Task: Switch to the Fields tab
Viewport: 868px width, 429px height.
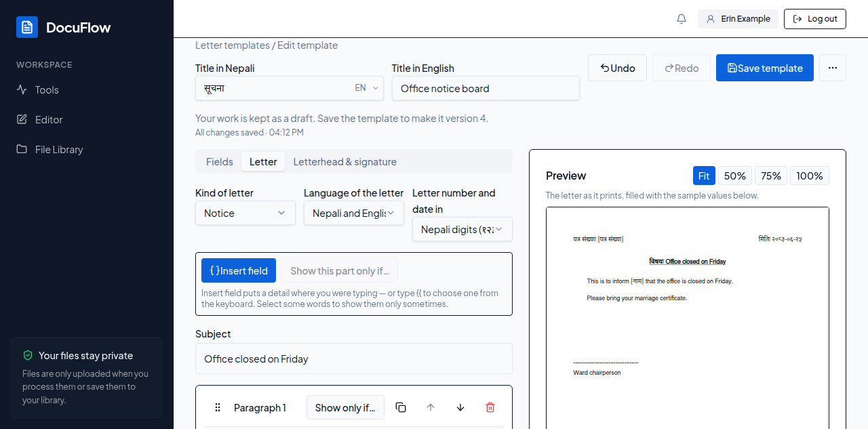Action: pyautogui.click(x=220, y=161)
